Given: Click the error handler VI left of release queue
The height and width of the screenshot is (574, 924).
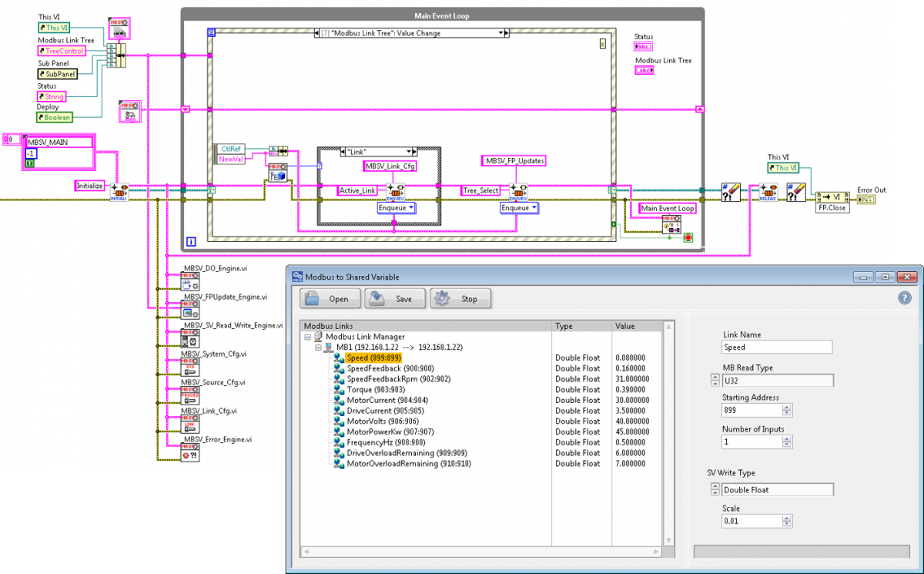Looking at the screenshot, I should point(730,191).
